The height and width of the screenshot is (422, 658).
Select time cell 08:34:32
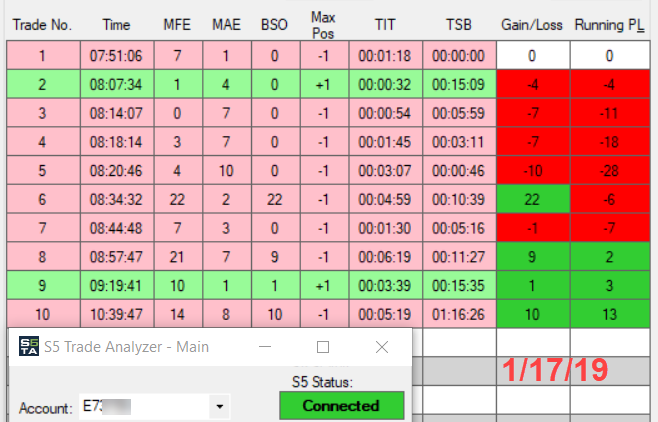[117, 199]
